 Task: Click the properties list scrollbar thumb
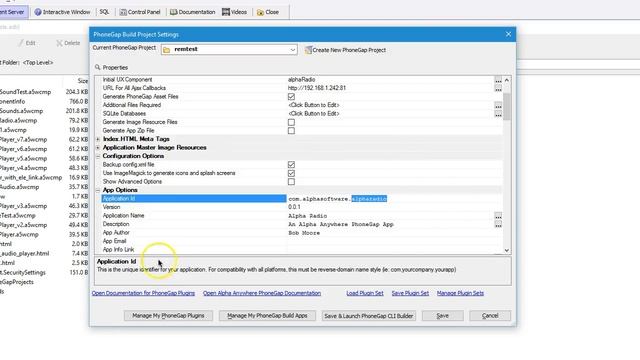507,107
